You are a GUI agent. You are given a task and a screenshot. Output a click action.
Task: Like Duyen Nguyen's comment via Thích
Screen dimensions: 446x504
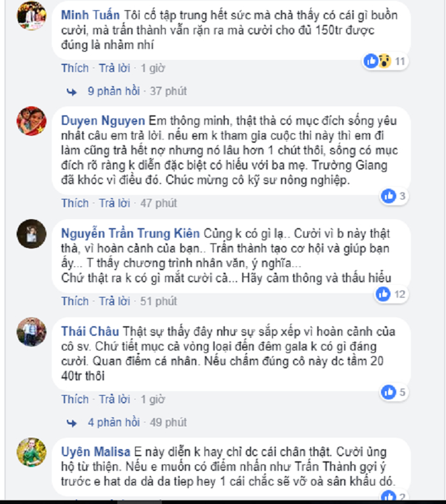(x=75, y=203)
